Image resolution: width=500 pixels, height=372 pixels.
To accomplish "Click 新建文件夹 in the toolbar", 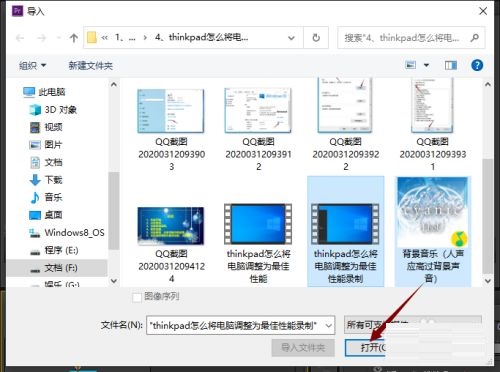I will (91, 65).
